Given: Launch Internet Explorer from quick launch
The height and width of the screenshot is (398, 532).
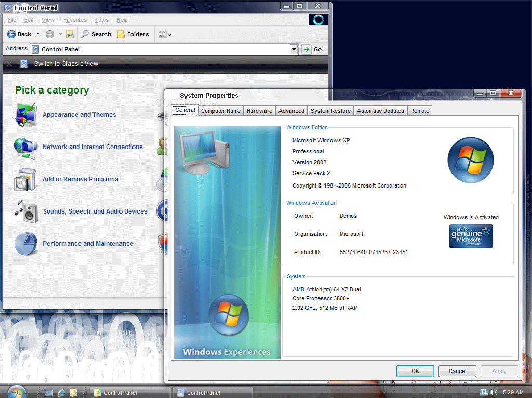Looking at the screenshot, I should point(62,393).
